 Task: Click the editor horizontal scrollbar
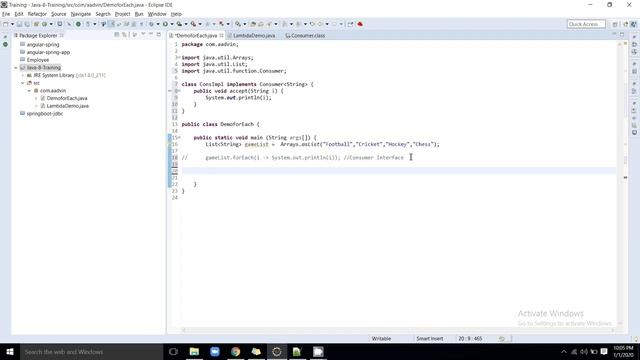398,330
